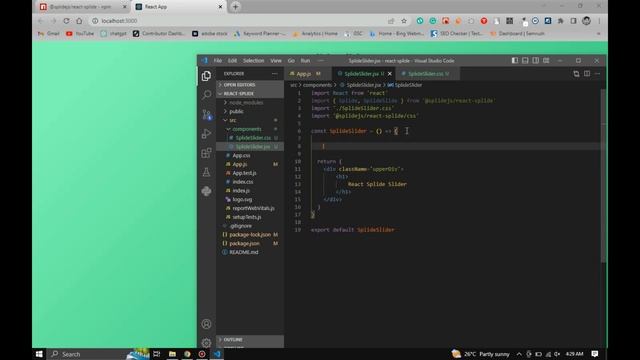The height and width of the screenshot is (360, 640).
Task: Show hidden system tray icons chevron
Action: coord(519,354)
